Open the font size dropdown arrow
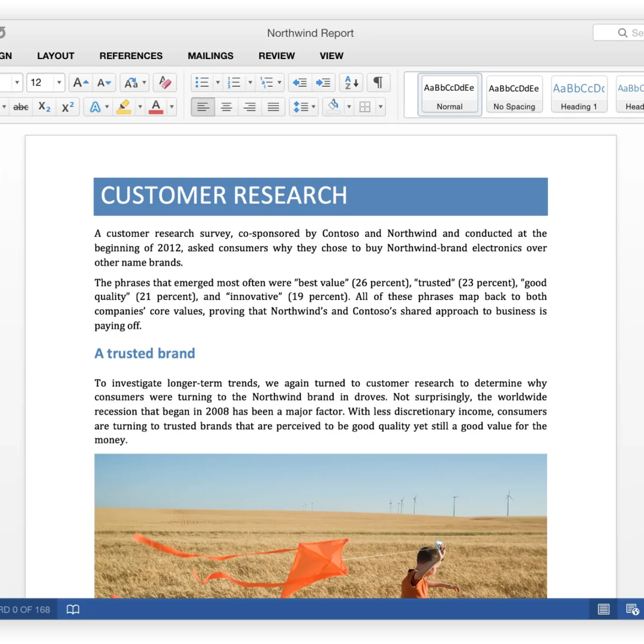This screenshot has height=644, width=644. click(59, 83)
